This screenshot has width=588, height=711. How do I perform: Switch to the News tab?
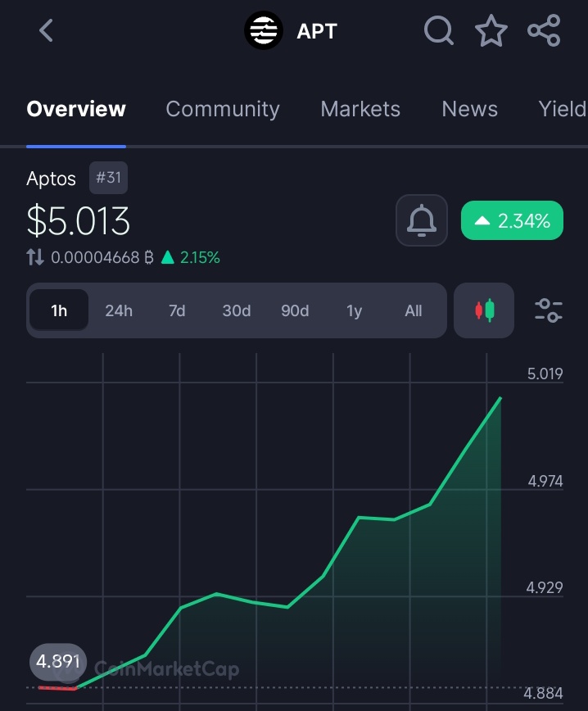(470, 109)
